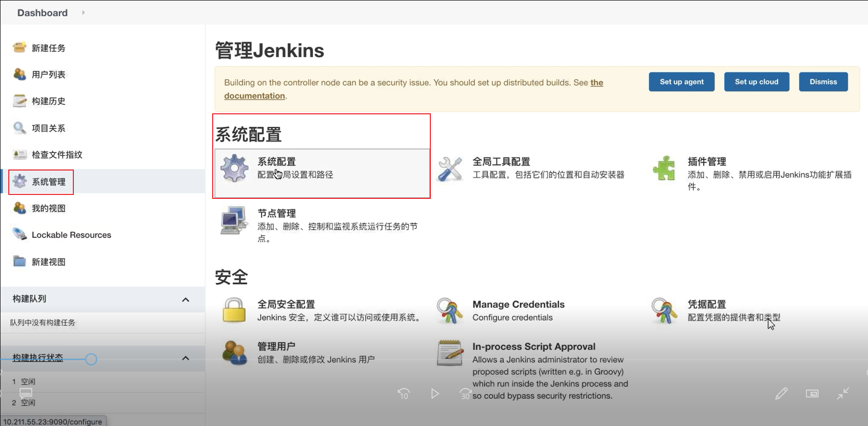This screenshot has width=868, height=426.
Task: Open 插件管理 entry title
Action: (707, 161)
